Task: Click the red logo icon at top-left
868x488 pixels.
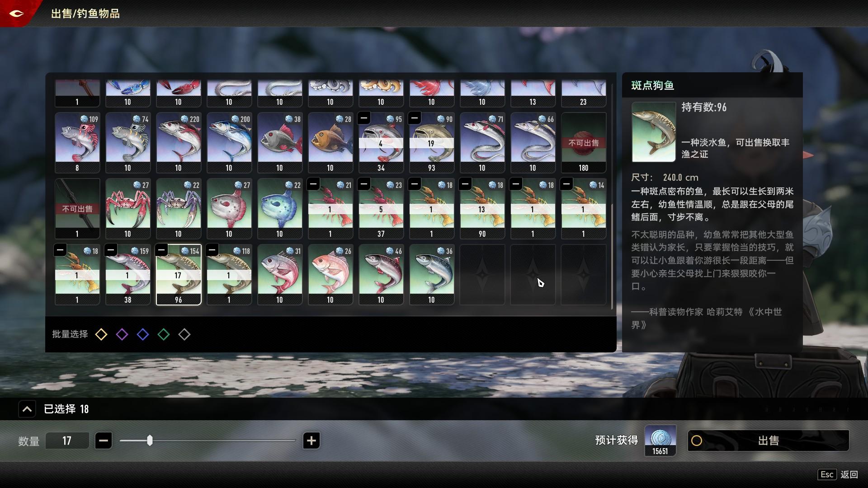Action: [x=16, y=14]
